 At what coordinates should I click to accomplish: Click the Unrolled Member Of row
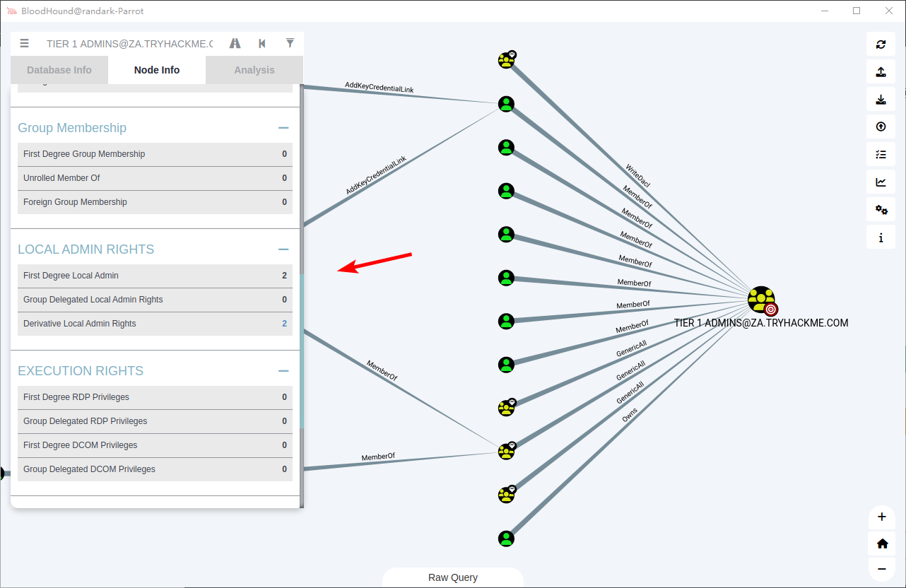click(155, 178)
